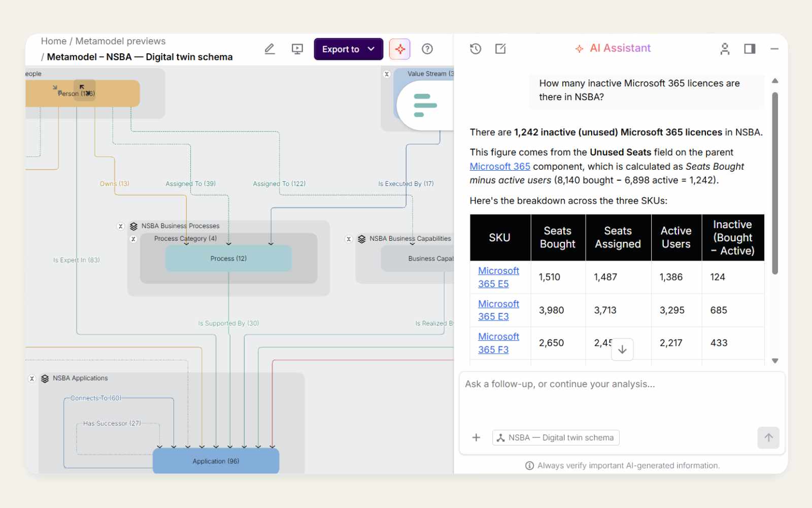Screen dimensions: 812x508
Task: Click the chat scrollbar down arrow
Action: (x=775, y=361)
